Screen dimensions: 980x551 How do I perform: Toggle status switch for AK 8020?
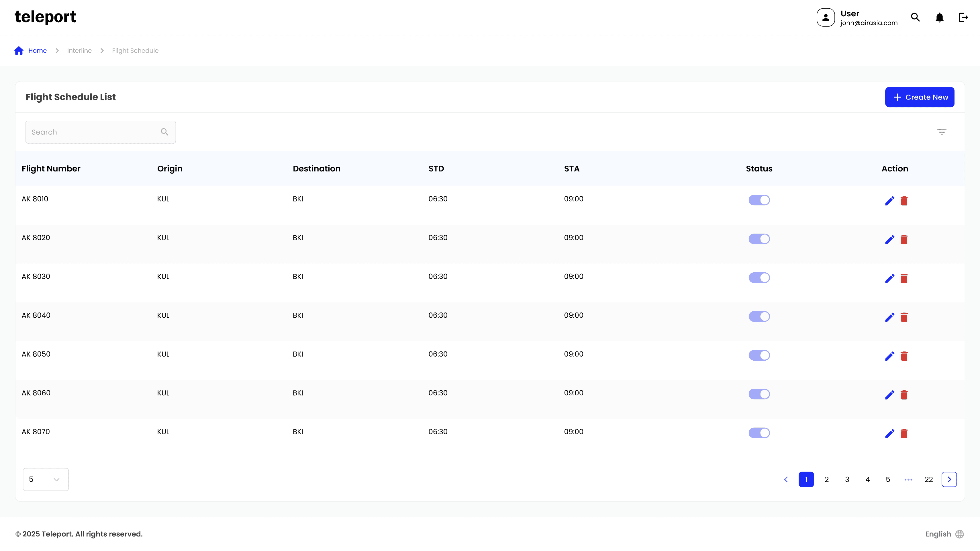[759, 239]
